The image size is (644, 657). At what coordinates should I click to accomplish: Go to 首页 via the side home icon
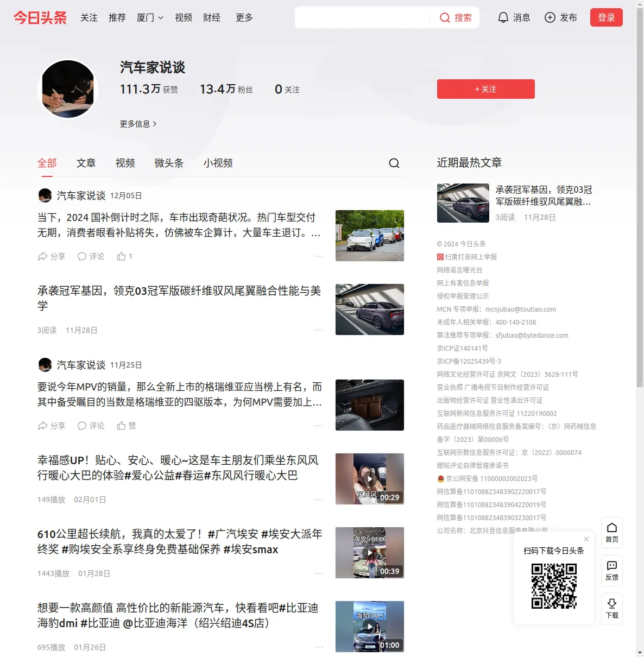(x=612, y=533)
